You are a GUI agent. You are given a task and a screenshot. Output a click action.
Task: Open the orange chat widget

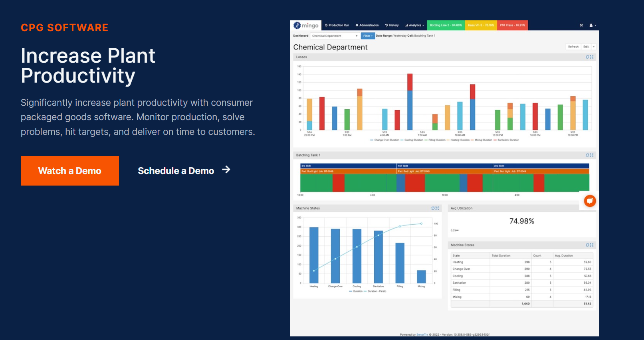point(590,201)
